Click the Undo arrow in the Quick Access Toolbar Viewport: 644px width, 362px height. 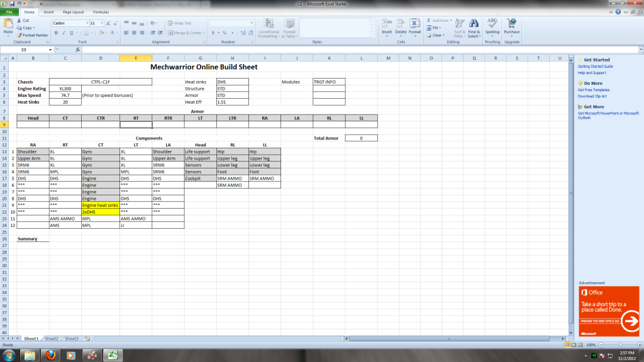coord(19,4)
